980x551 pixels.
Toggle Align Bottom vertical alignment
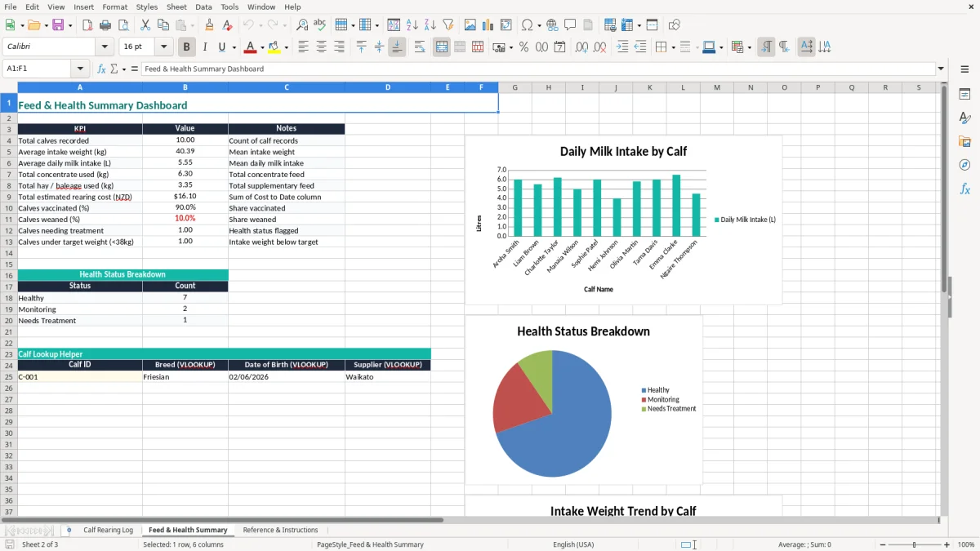click(x=397, y=47)
